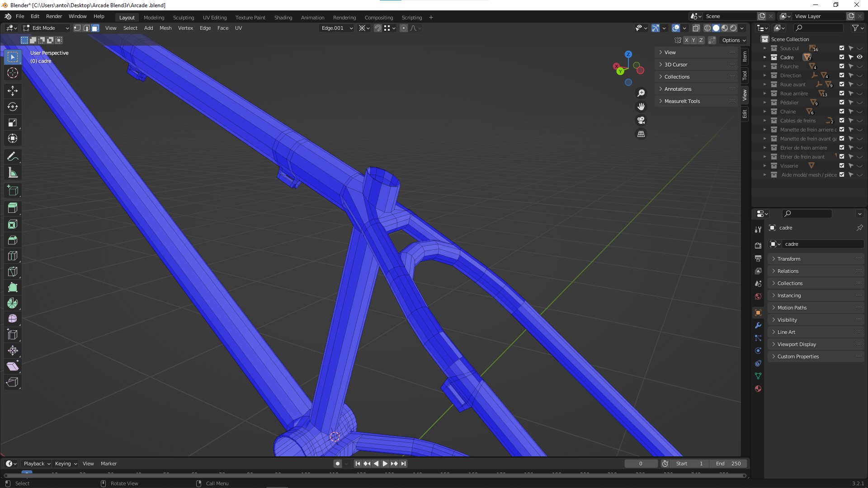Switch to the Sculpting workspace tab
This screenshot has height=488, width=868.
tap(184, 18)
